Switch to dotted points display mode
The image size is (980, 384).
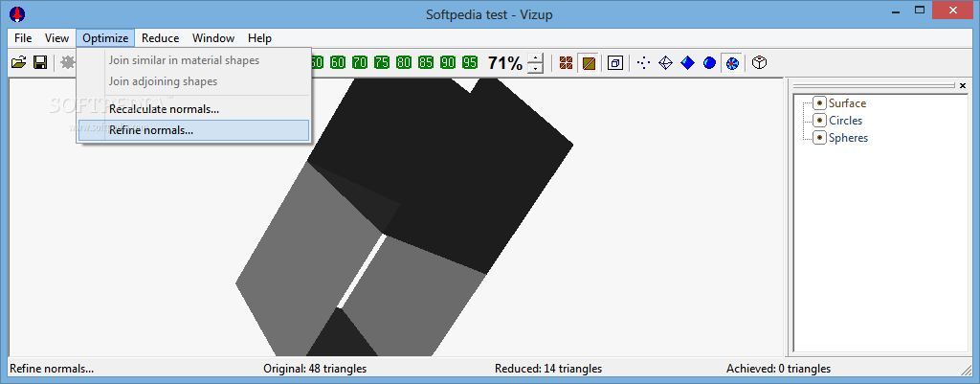click(x=644, y=62)
